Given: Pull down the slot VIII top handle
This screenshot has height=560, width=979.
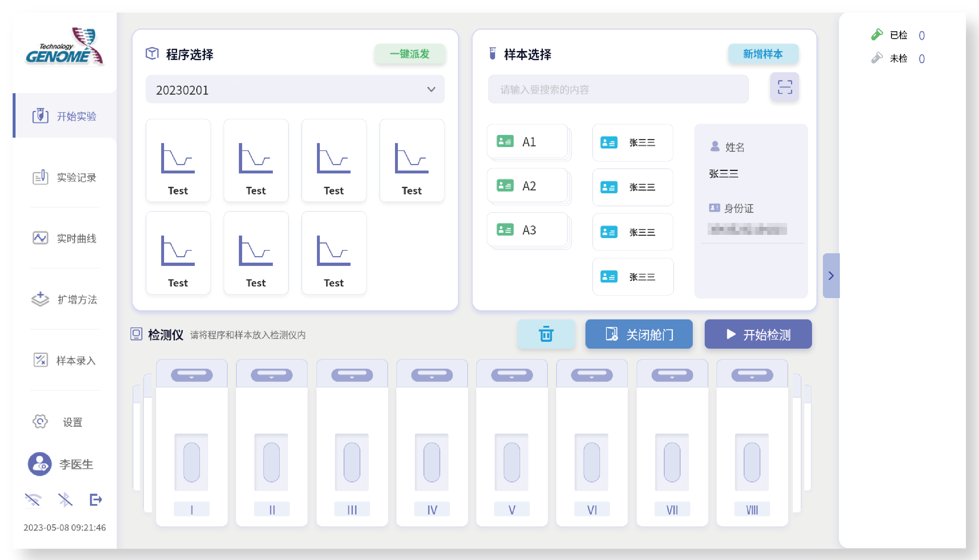Looking at the screenshot, I should coord(752,374).
